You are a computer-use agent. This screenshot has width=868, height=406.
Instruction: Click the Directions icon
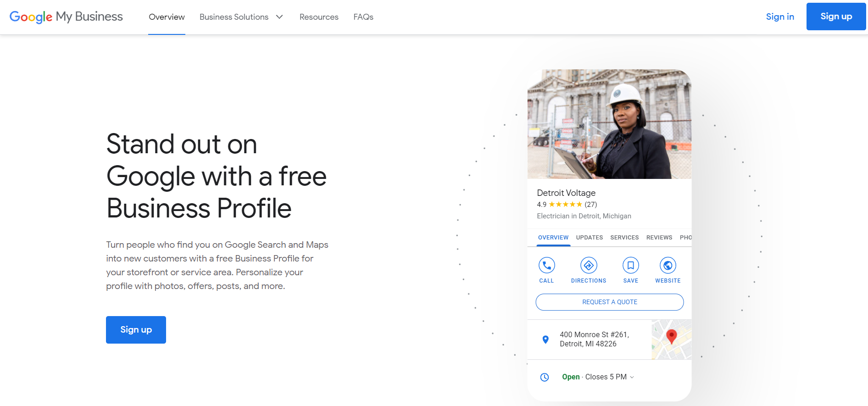point(589,266)
